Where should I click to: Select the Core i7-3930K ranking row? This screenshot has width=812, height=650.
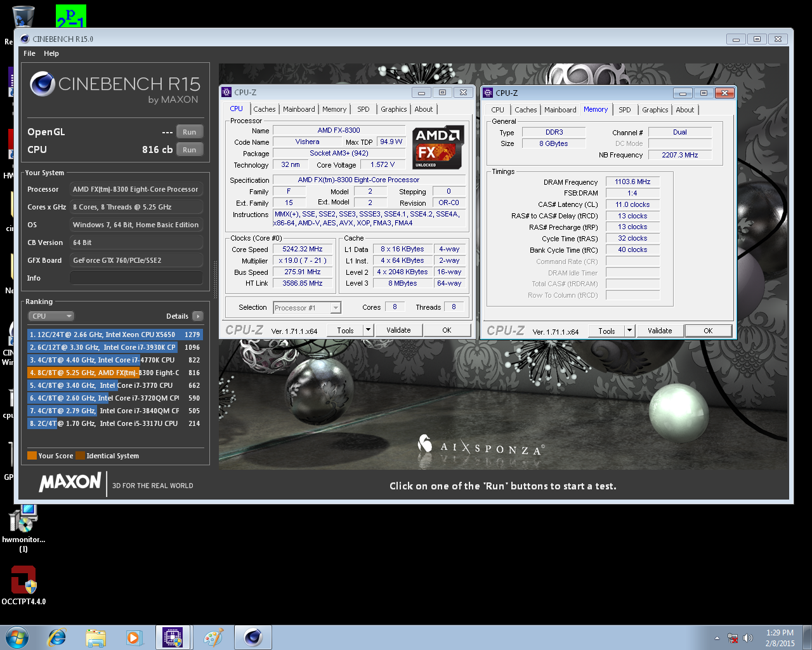(x=115, y=347)
